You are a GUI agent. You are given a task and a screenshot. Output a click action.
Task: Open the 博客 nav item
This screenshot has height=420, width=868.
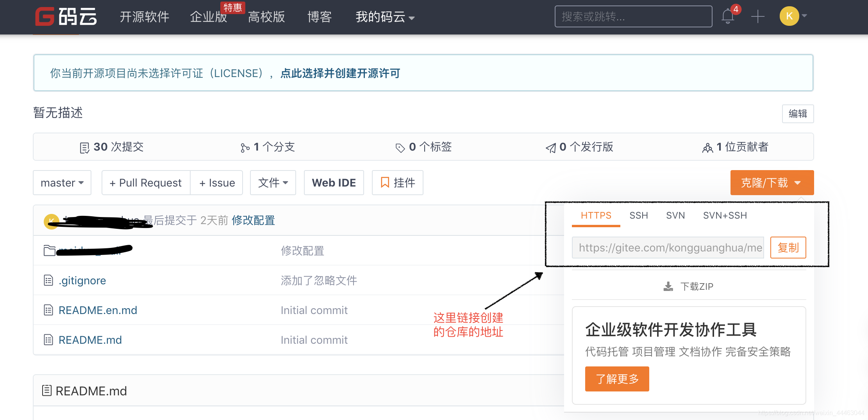click(320, 17)
